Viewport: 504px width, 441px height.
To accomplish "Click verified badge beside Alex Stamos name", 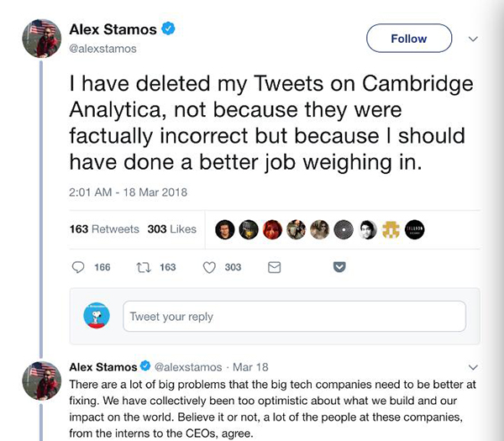I will pyautogui.click(x=169, y=29).
